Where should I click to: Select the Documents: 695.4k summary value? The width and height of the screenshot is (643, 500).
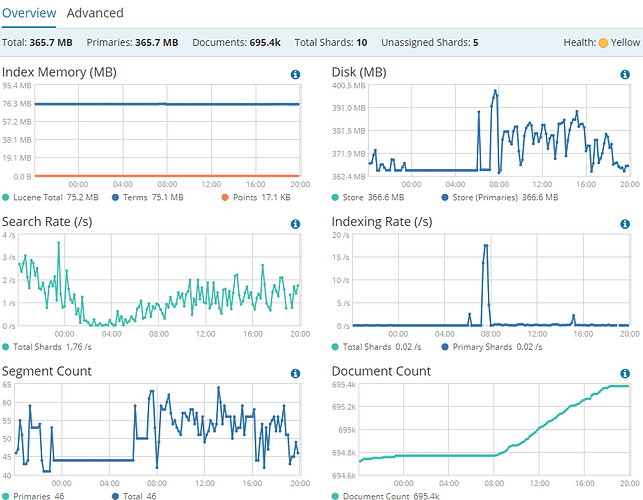[x=236, y=43]
